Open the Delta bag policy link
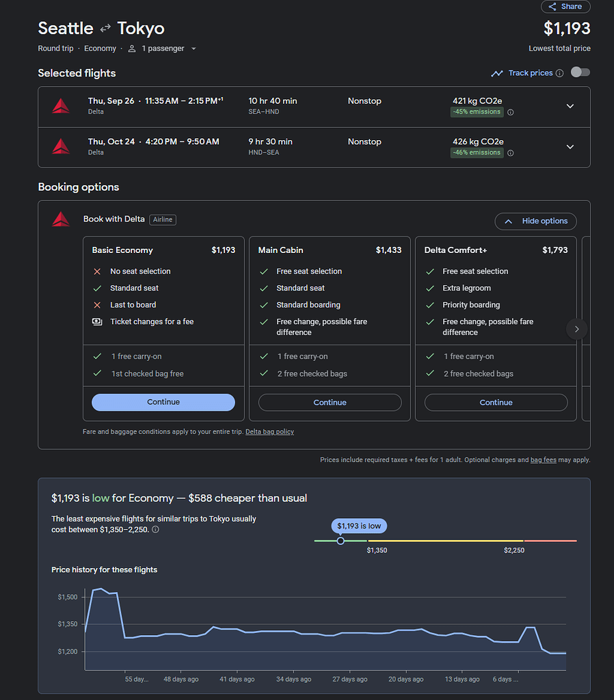Image resolution: width=614 pixels, height=700 pixels. coord(269,432)
